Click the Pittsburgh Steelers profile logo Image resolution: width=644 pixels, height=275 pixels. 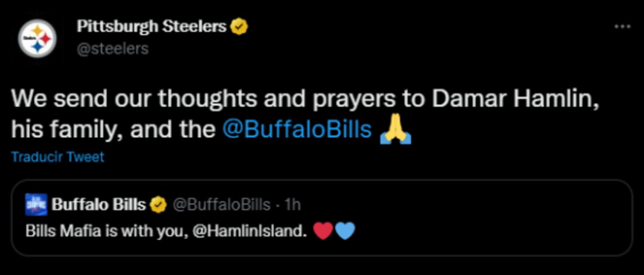click(x=38, y=38)
